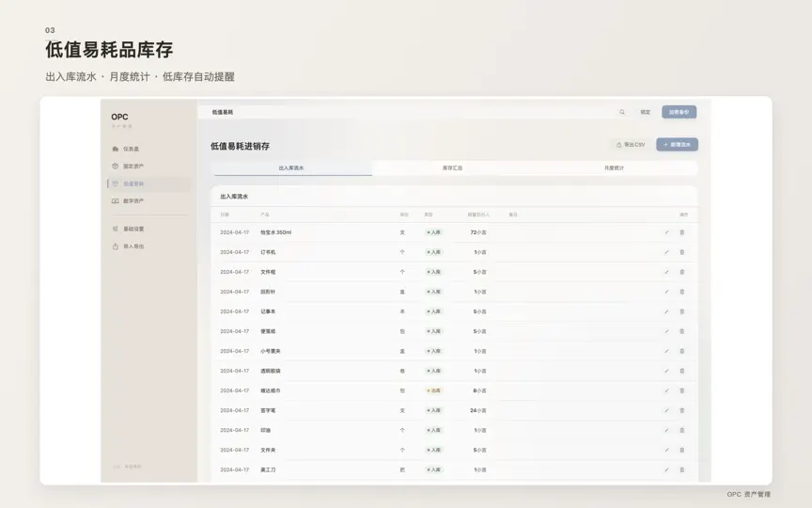Click the 透明胶袋 product name
This screenshot has width=812, height=508.
[271, 371]
